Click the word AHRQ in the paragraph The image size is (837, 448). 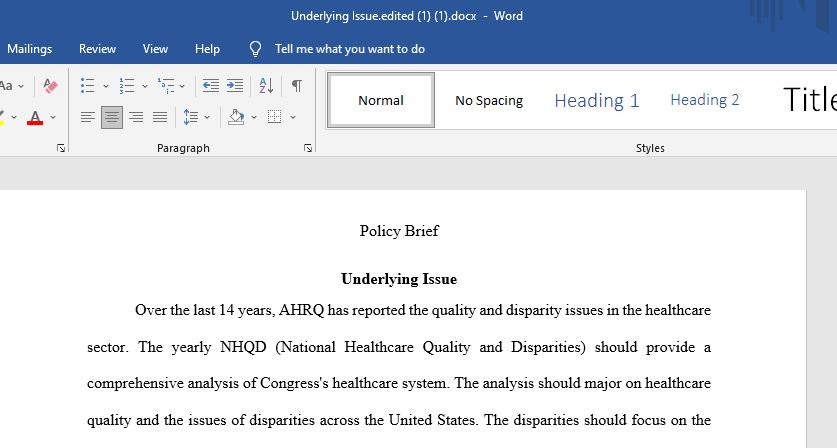(x=301, y=310)
